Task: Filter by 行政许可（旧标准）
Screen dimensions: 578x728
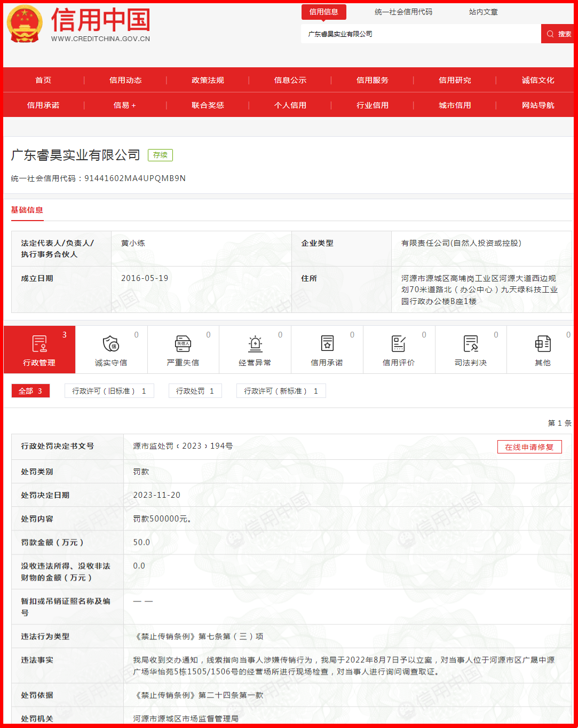Action: 109,391
